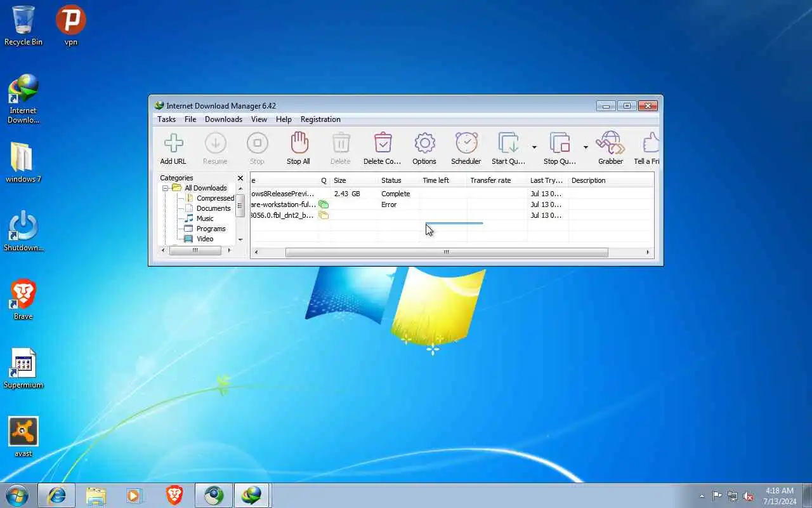Open the Registration menu
Screen dimensions: 812x508
(320, 119)
